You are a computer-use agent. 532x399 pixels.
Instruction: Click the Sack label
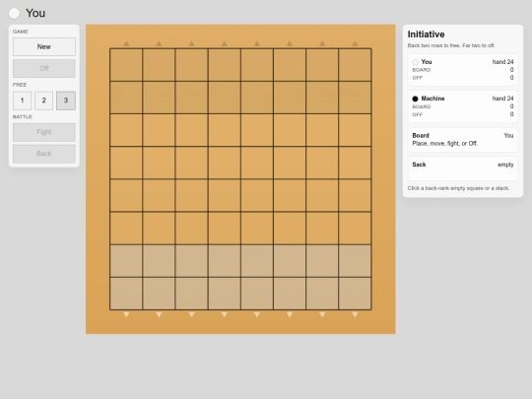pos(419,165)
